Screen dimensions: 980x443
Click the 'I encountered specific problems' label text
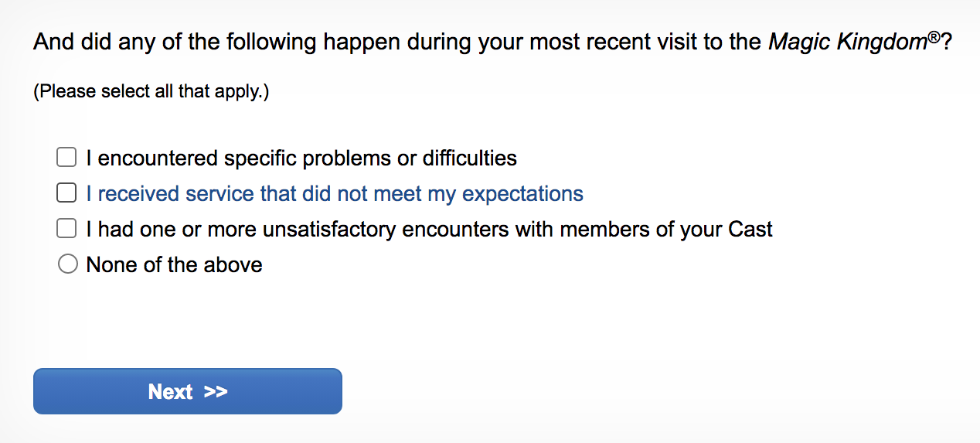pos(301,158)
